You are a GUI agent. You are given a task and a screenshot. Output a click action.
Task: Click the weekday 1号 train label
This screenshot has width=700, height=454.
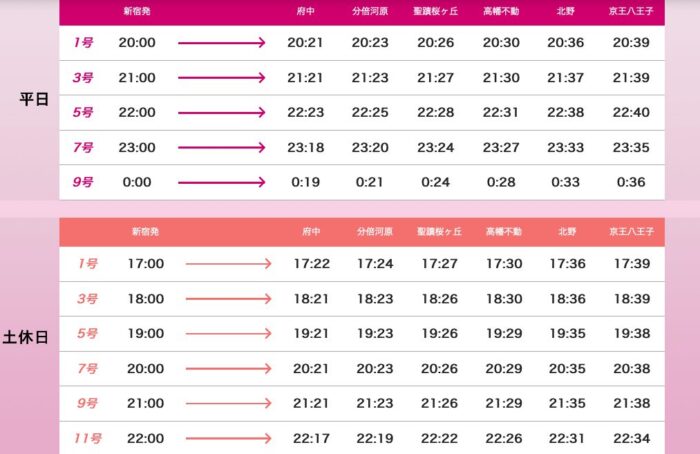click(83, 43)
